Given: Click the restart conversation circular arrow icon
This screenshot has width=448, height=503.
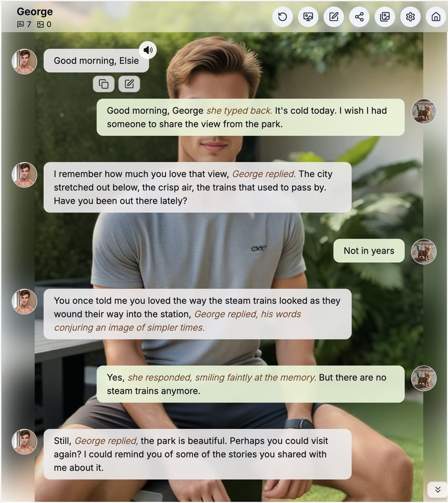Looking at the screenshot, I should 282,17.
